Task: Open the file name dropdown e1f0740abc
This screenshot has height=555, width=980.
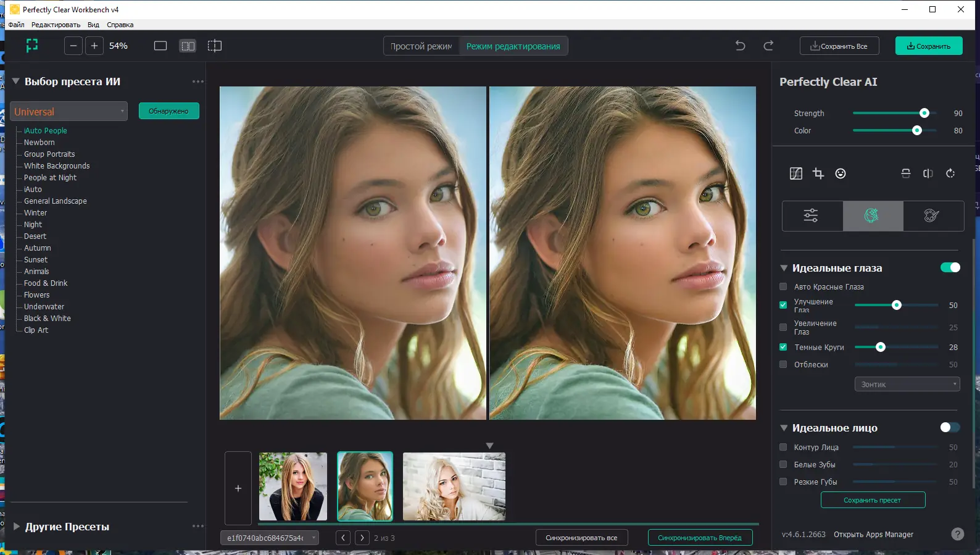Action: coord(269,538)
